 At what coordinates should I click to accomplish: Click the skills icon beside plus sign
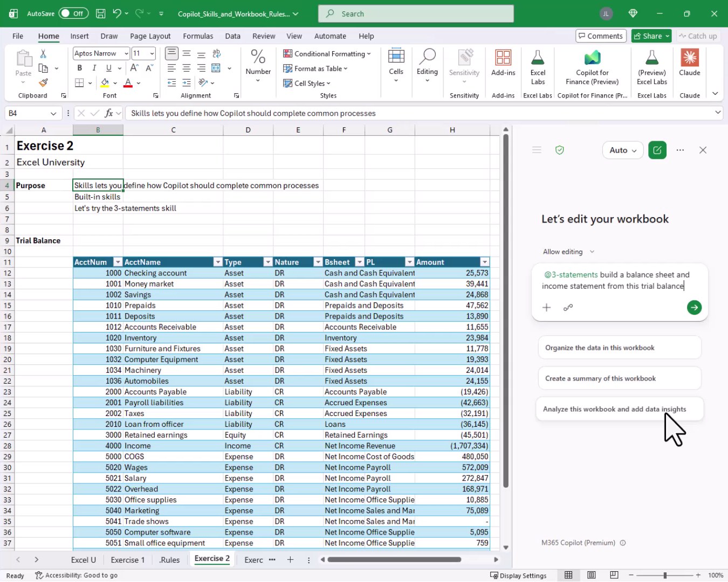point(568,307)
